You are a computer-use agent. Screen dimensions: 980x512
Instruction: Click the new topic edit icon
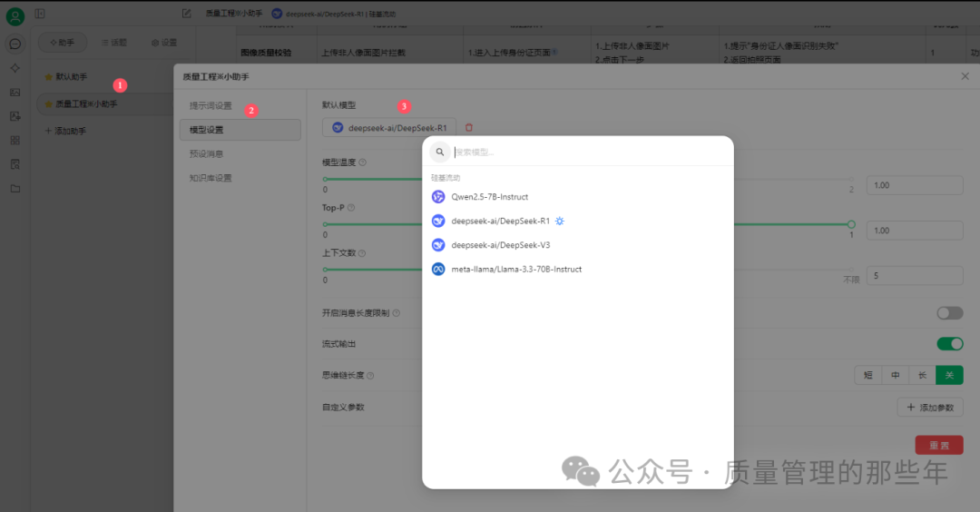pos(186,13)
